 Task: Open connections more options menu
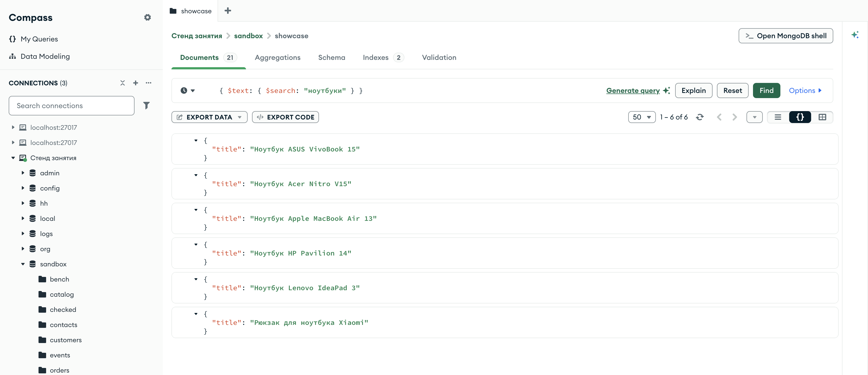point(148,83)
